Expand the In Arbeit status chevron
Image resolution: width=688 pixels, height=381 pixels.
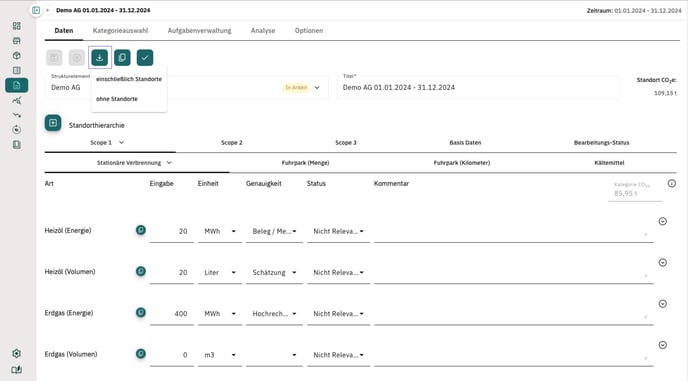coord(317,87)
